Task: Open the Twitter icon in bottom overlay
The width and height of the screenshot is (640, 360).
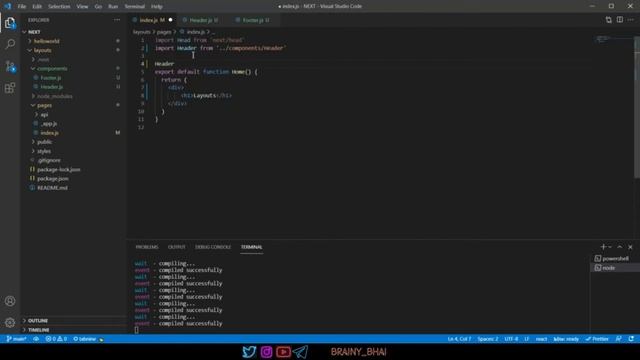Action: pyautogui.click(x=249, y=352)
